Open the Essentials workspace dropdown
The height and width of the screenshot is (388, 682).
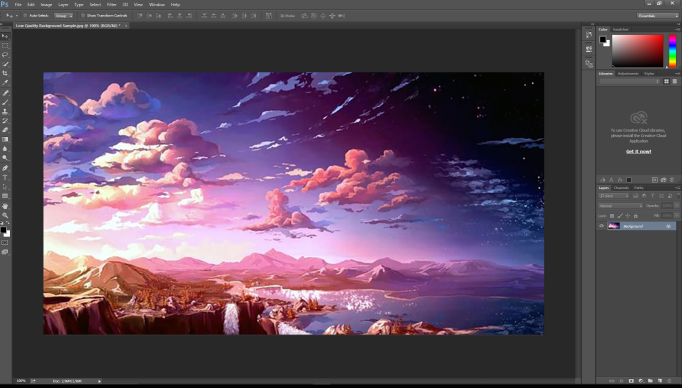(658, 16)
